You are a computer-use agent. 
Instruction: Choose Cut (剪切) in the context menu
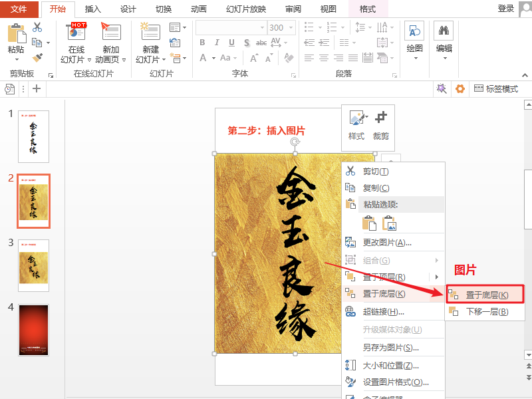coord(394,172)
